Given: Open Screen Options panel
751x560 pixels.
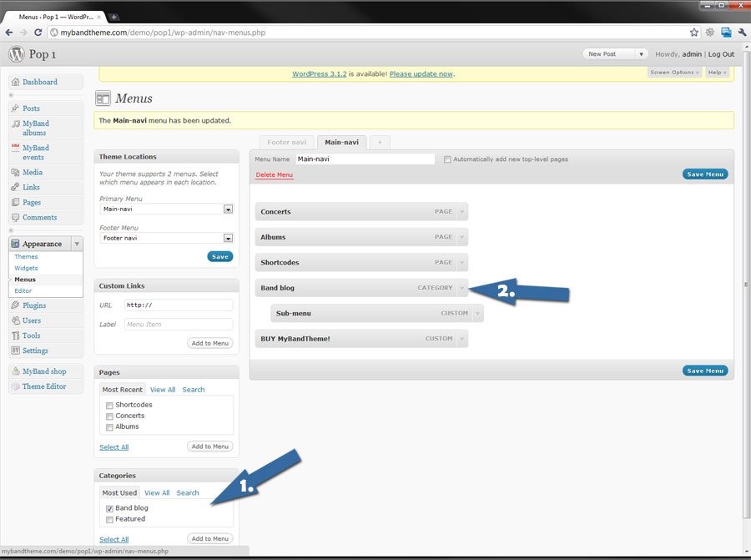Looking at the screenshot, I should 674,73.
